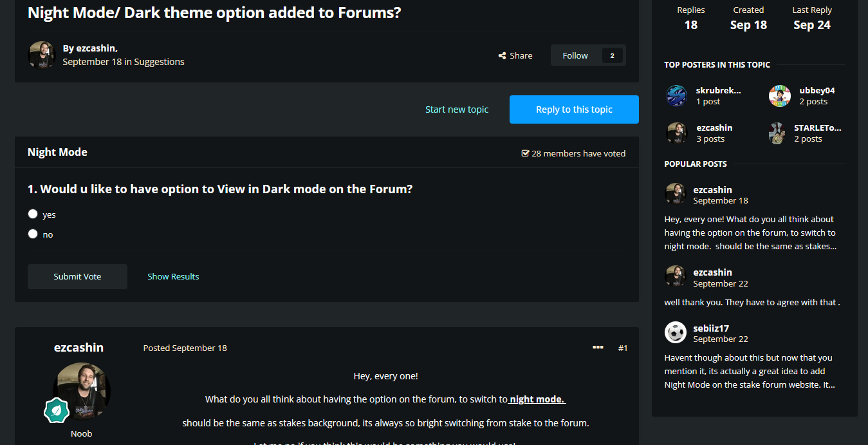Click the follower count badge showing 2
The height and width of the screenshot is (445, 868).
612,55
